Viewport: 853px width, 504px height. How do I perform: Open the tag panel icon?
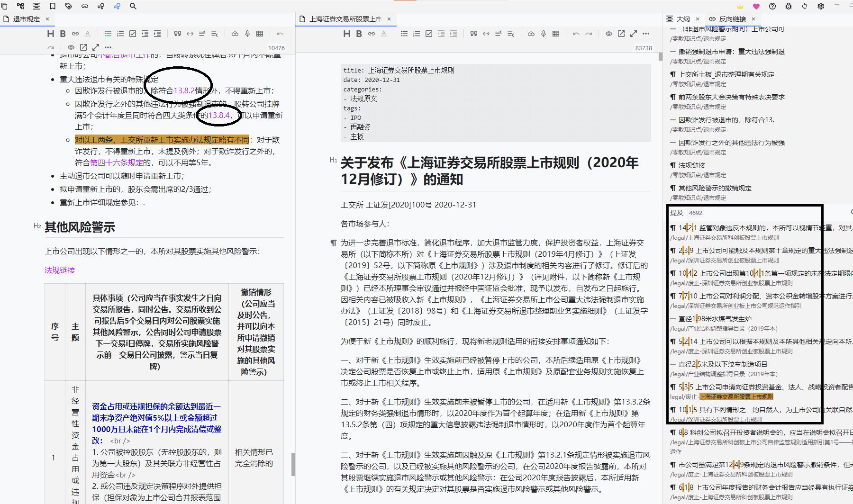69,6
